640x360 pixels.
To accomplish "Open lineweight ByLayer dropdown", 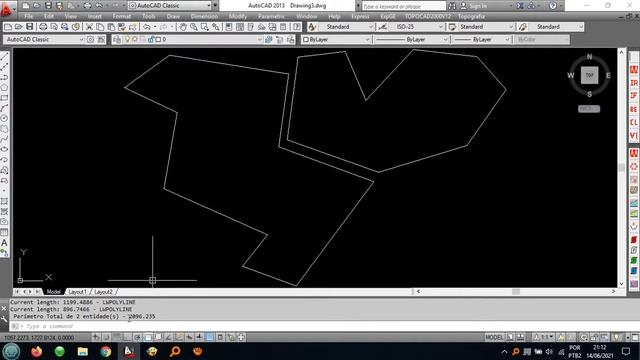I will (507, 40).
